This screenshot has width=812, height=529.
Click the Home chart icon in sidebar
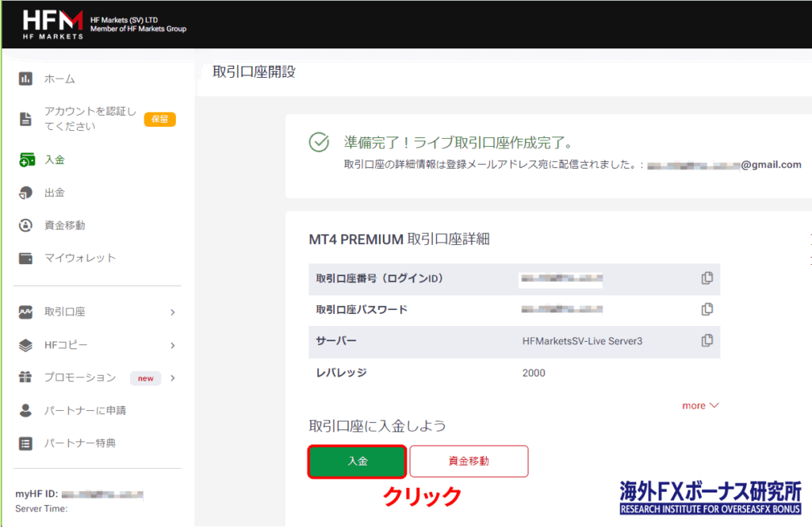[x=26, y=79]
